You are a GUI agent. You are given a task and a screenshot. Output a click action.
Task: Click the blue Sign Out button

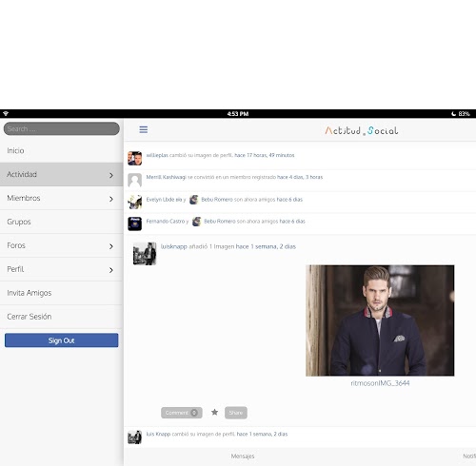click(61, 340)
